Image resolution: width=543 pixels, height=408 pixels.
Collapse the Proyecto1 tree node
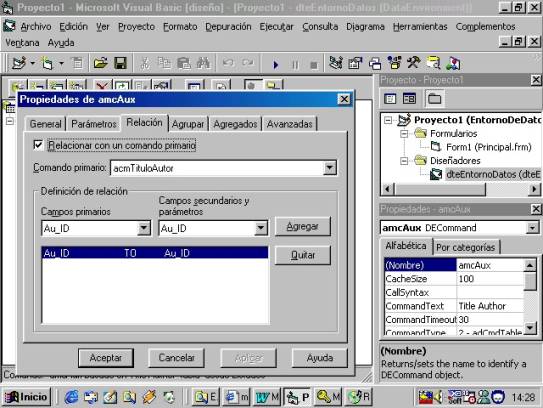388,120
